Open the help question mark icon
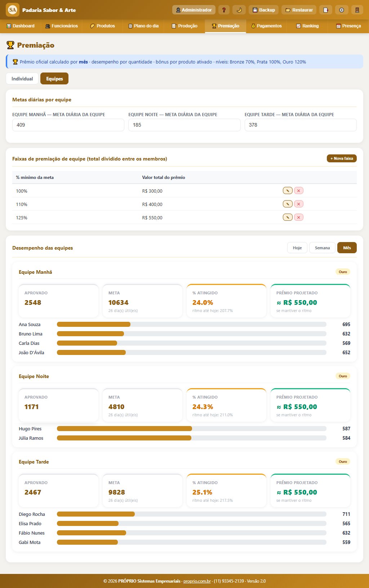369x588 pixels. click(224, 10)
